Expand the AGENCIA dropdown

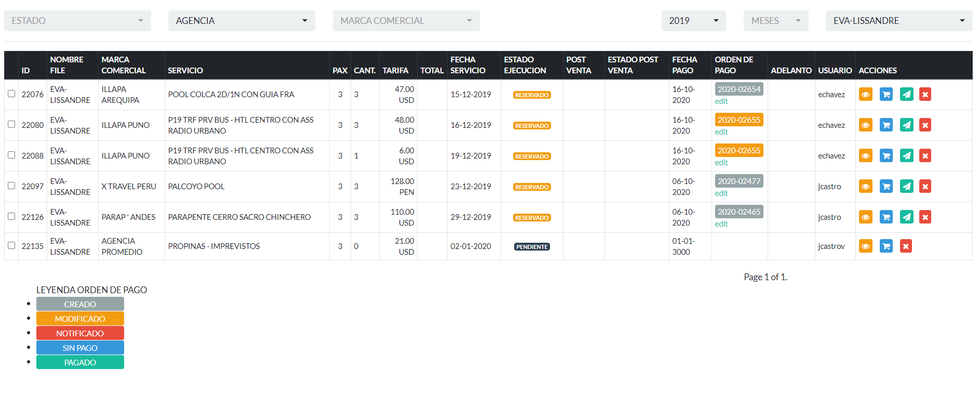(241, 21)
